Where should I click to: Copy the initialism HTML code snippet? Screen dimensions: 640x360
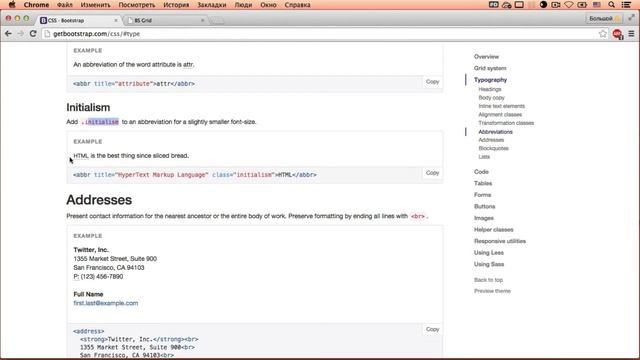pyautogui.click(x=432, y=173)
